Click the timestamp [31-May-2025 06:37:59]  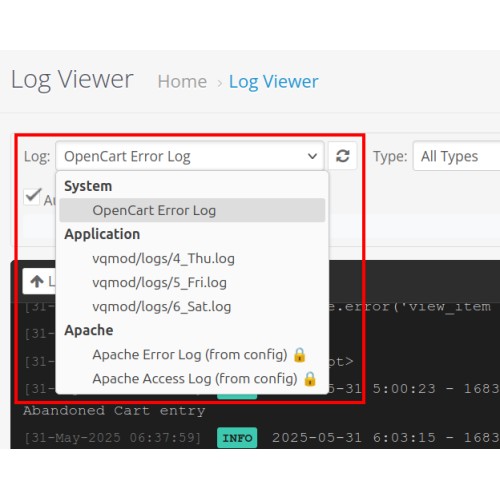(113, 438)
